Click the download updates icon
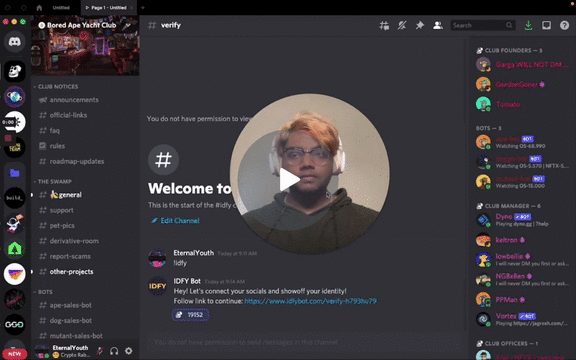The width and height of the screenshot is (576, 360). pos(528,25)
